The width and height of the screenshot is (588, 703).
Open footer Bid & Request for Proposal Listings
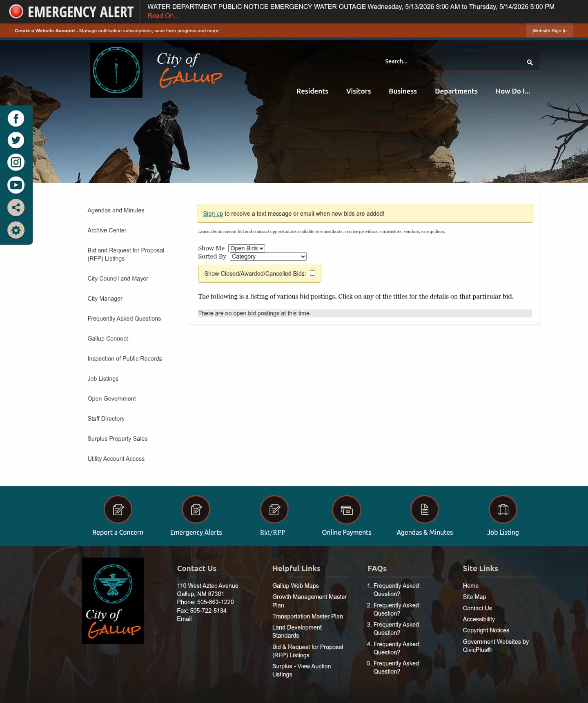[307, 651]
